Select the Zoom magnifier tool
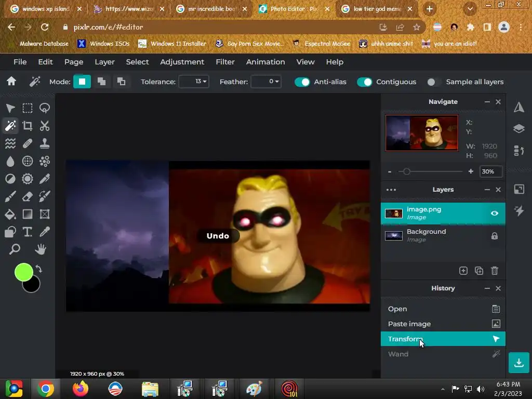532x399 pixels. point(14,249)
